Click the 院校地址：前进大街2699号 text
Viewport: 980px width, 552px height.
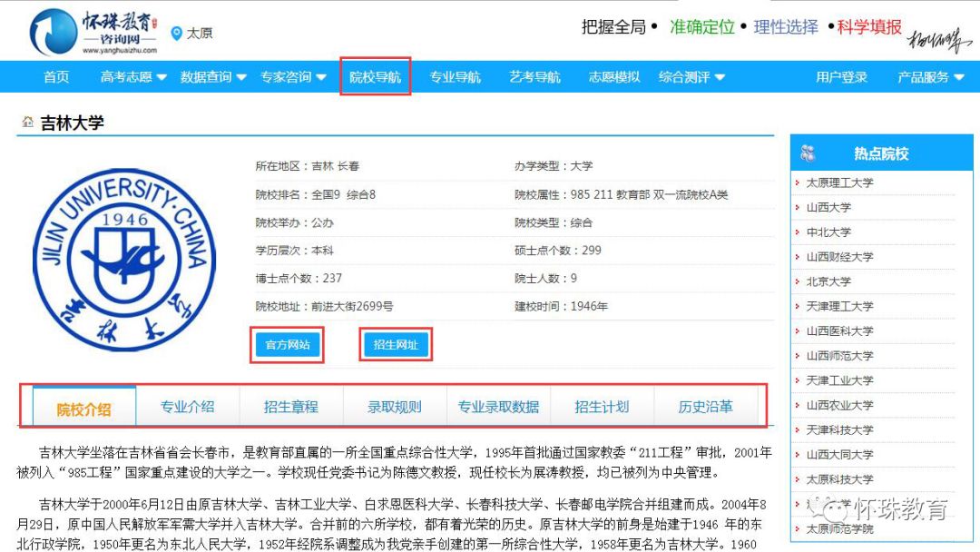click(324, 306)
